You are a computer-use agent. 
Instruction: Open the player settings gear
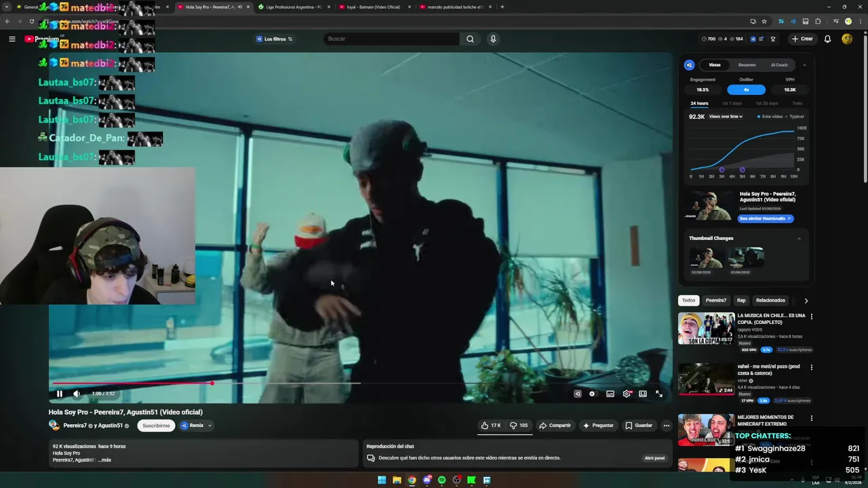(627, 394)
